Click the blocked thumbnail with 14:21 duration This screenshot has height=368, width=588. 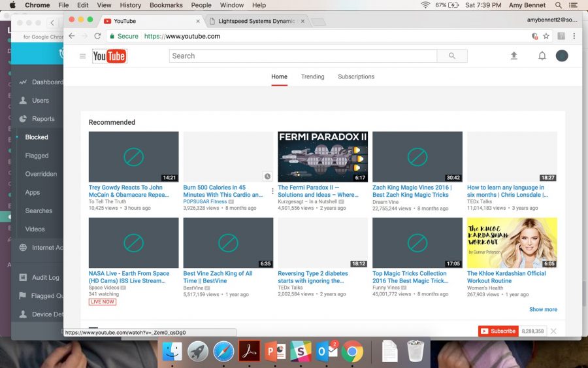point(133,157)
